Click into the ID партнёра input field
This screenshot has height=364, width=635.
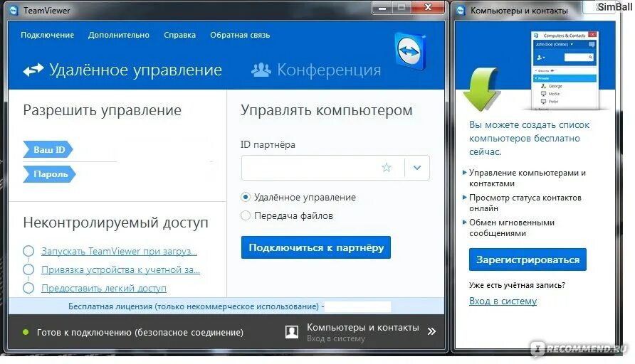pyautogui.click(x=310, y=168)
